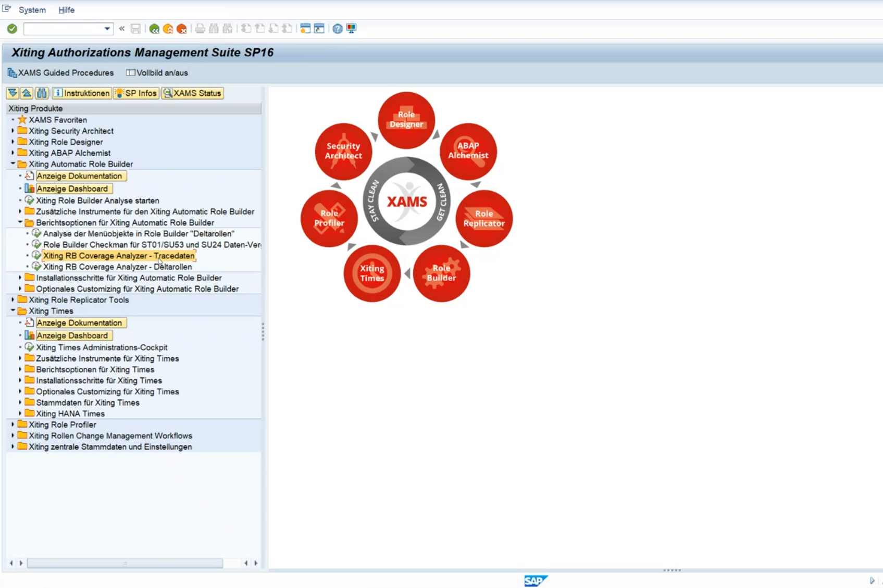Screen dimensions: 883x588
Task: Open XAMS Guided Procedures
Action: pyautogui.click(x=60, y=73)
